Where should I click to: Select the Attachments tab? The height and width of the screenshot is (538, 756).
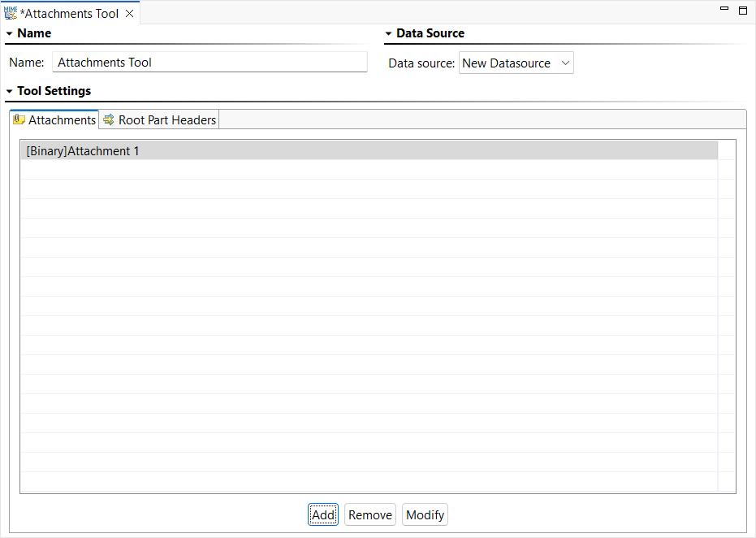point(54,119)
